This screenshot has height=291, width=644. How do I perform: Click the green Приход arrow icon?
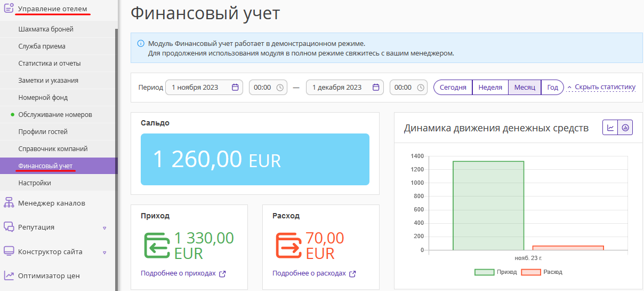pos(157,245)
